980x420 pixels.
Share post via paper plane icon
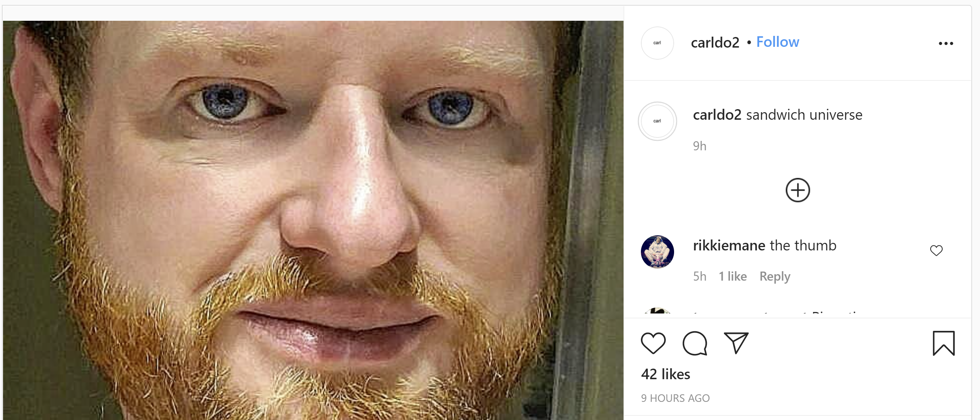click(x=736, y=343)
